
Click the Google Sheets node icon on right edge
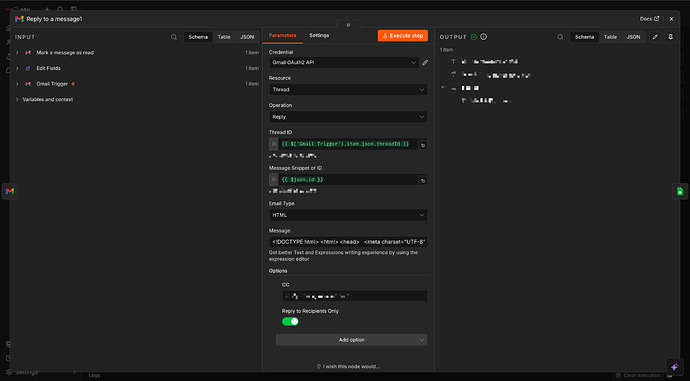click(680, 191)
